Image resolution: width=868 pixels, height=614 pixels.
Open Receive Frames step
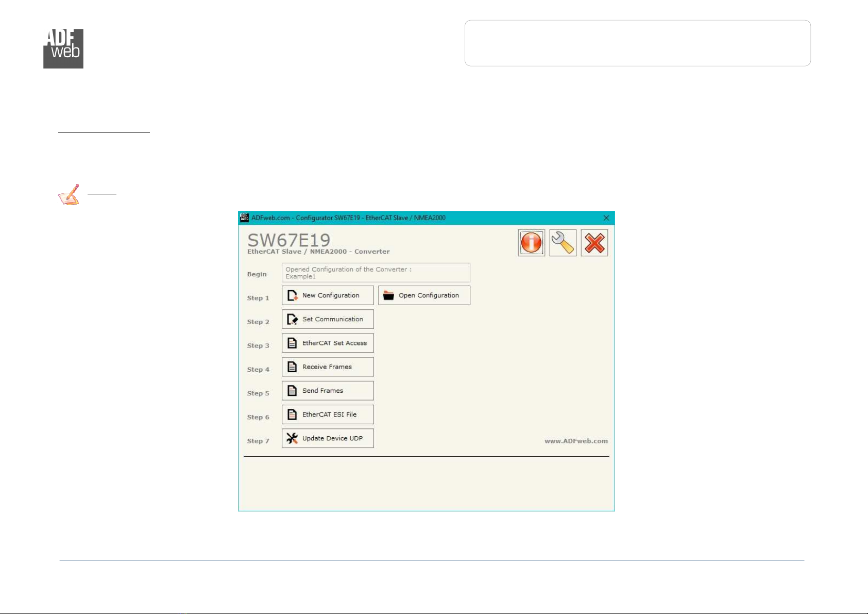pyautogui.click(x=328, y=367)
